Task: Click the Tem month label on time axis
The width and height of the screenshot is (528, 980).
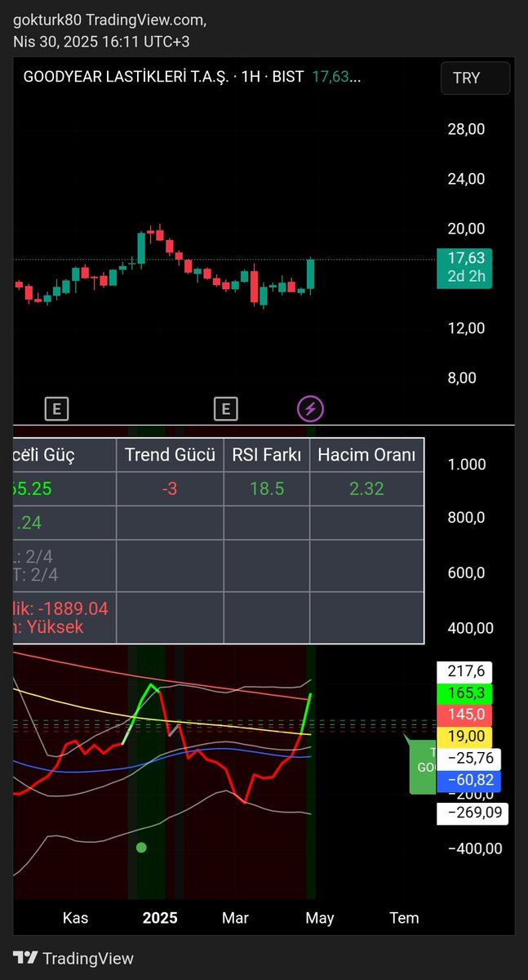Action: tap(404, 918)
